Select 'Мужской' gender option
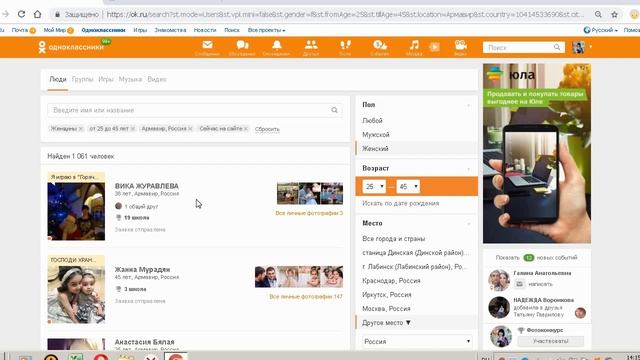 tap(376, 135)
